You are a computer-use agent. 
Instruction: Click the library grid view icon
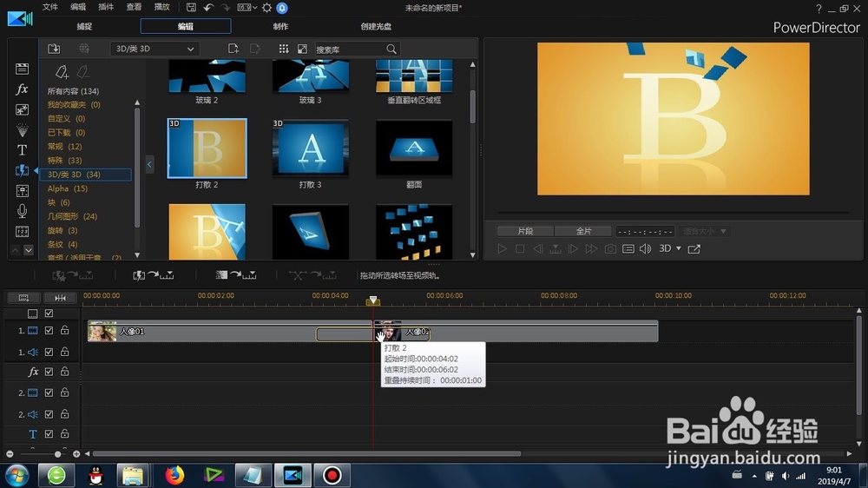pos(284,49)
